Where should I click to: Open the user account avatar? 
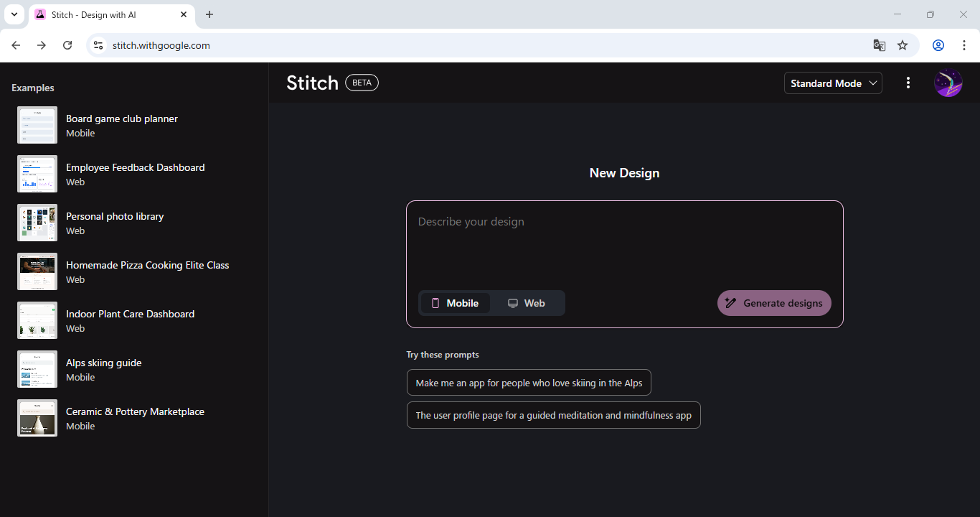[x=948, y=83]
